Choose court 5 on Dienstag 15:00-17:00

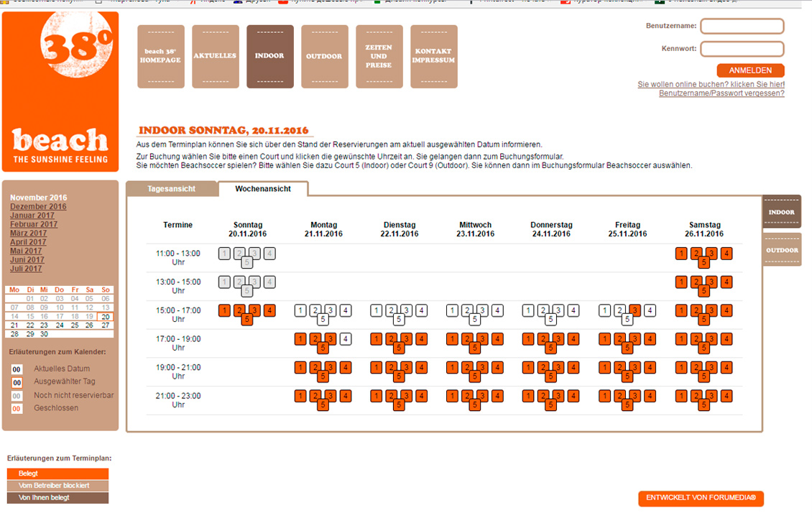tap(400, 320)
